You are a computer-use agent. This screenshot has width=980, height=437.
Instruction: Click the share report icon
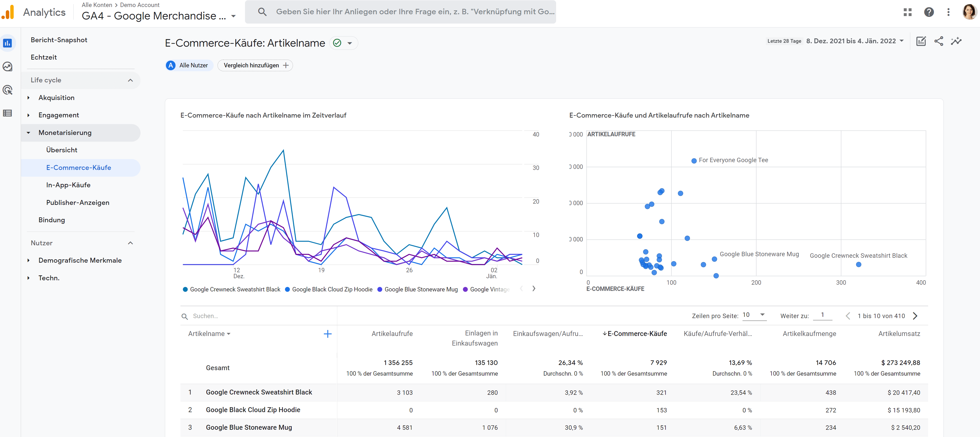point(939,41)
